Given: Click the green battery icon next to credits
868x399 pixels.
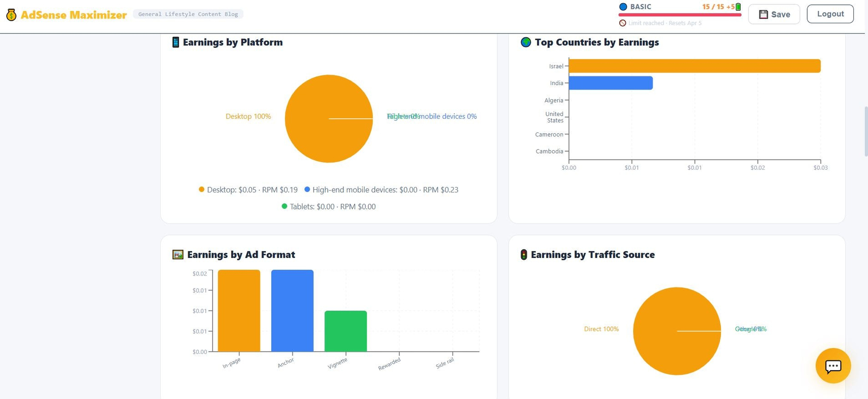Looking at the screenshot, I should tap(738, 7).
